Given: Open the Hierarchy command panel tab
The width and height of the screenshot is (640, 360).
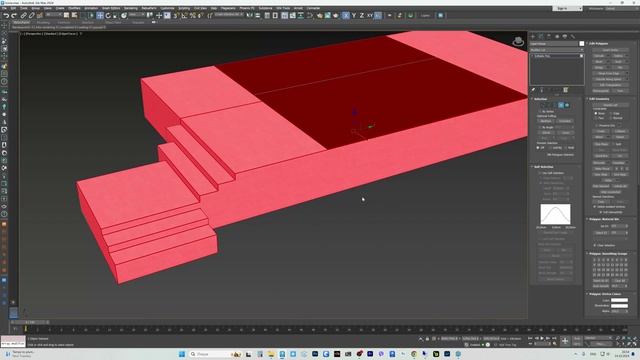Looking at the screenshot, I should (x=549, y=36).
